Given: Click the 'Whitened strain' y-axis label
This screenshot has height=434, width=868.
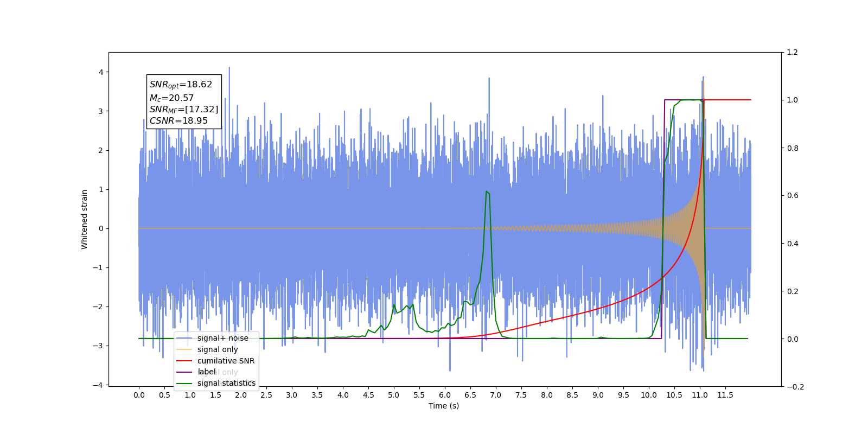Looking at the screenshot, I should [x=84, y=219].
